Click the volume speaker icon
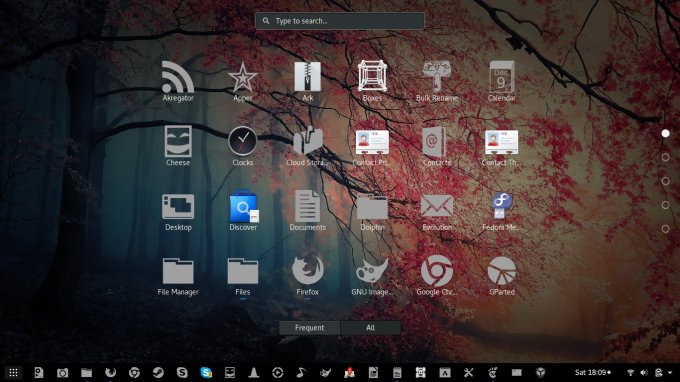 [x=644, y=372]
